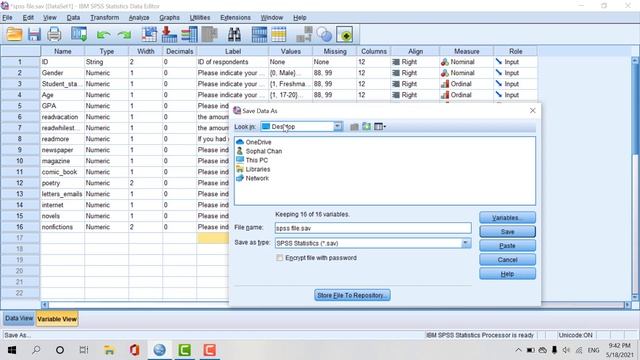Click row header number 16

20,227
